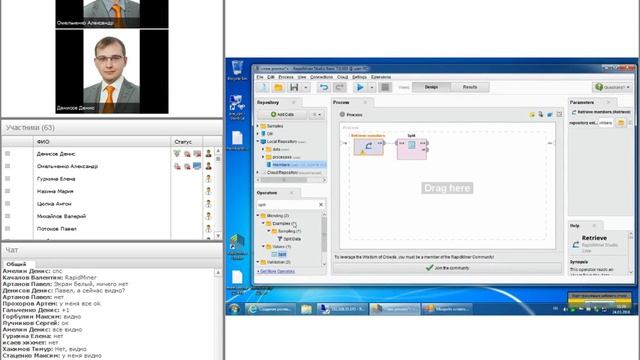Click the Join the community button

447,268
